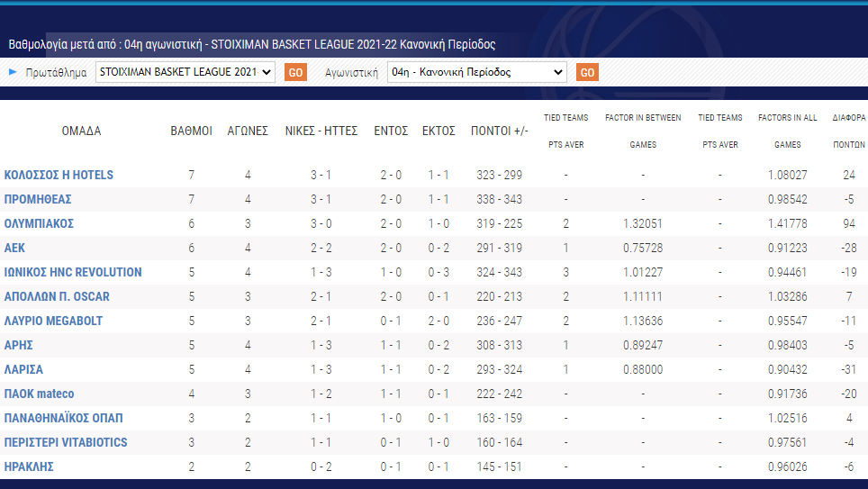
Task: Select win-loss record 3 - 0
Action: (x=321, y=223)
